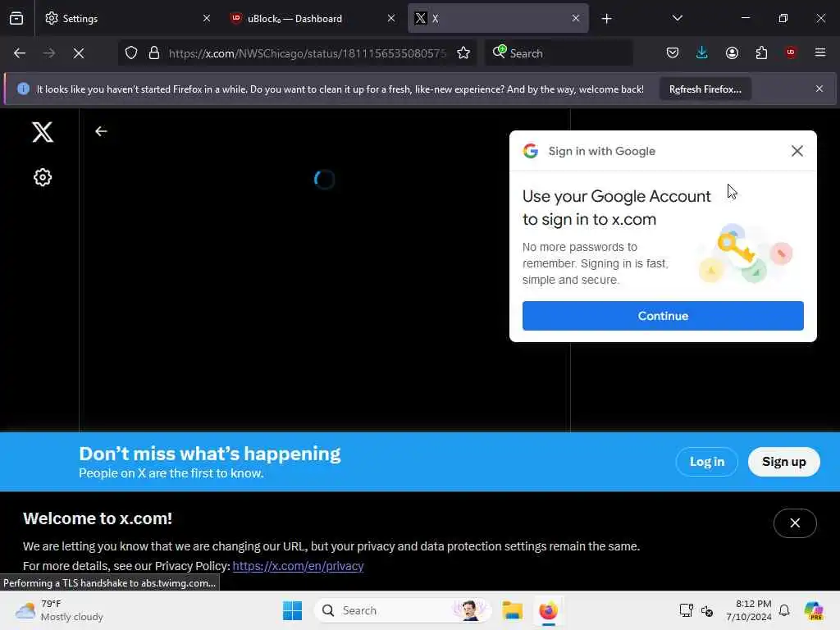Close the Sign in with Google popup
840x630 pixels.
click(797, 151)
